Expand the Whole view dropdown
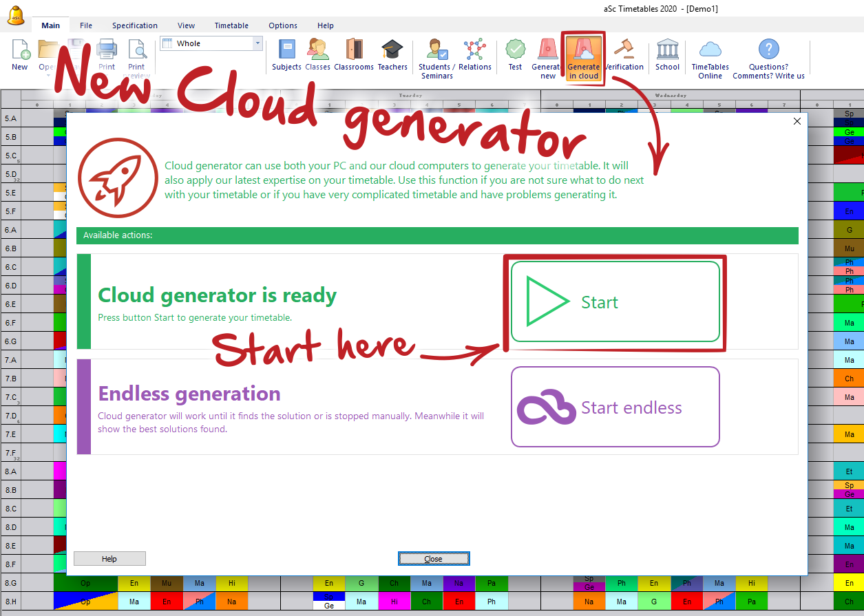864x616 pixels. point(258,43)
